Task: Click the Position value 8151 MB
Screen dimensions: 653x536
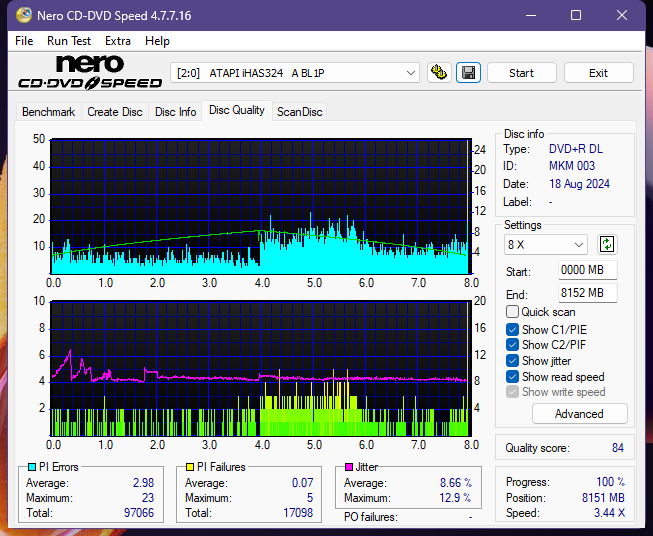Action: point(603,497)
